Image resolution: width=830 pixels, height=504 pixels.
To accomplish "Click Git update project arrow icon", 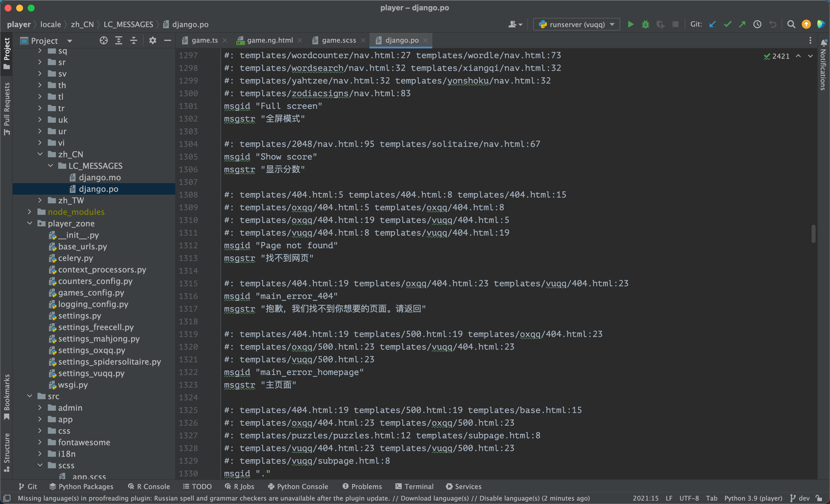I will click(712, 24).
